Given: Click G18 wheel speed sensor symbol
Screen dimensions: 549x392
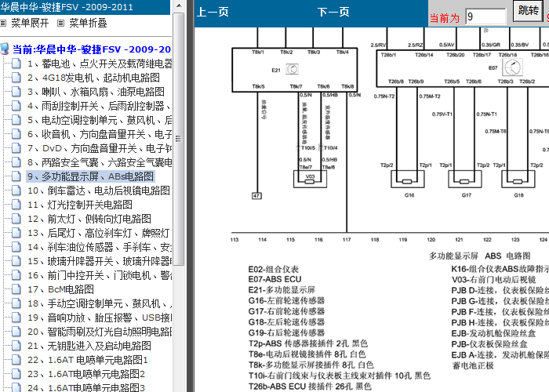Looking at the screenshot, I should point(518,179).
